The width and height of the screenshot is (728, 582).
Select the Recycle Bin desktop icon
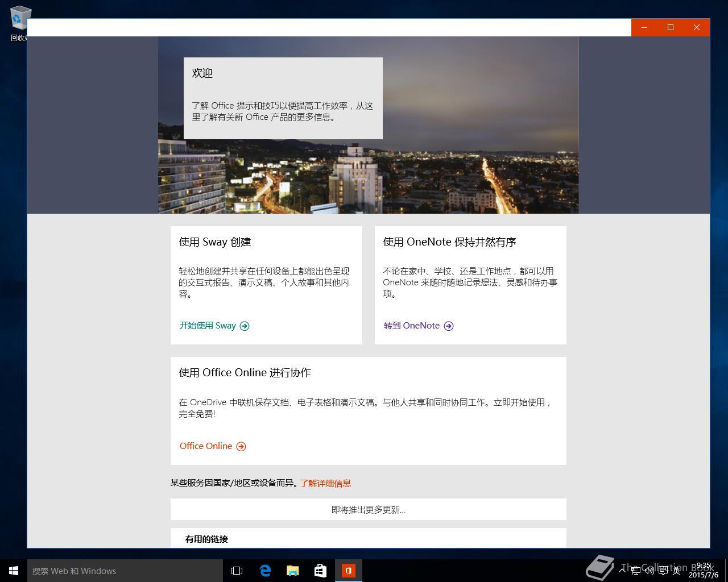click(20, 23)
